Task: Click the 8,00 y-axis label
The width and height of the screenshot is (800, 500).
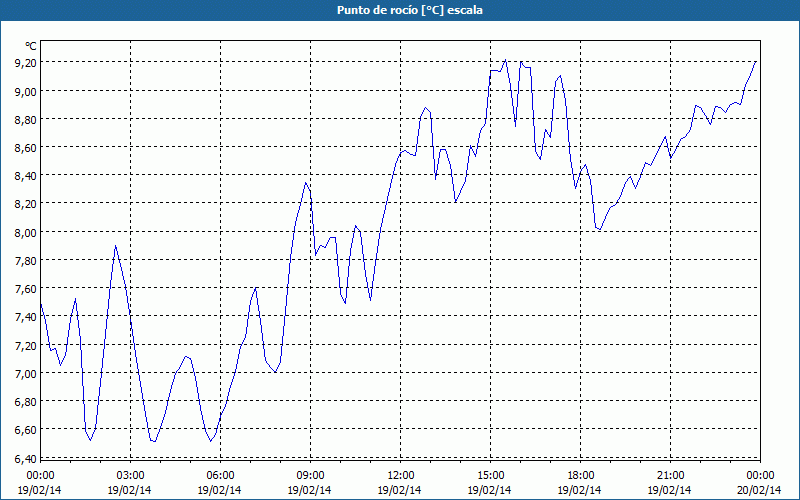Action: (x=26, y=232)
